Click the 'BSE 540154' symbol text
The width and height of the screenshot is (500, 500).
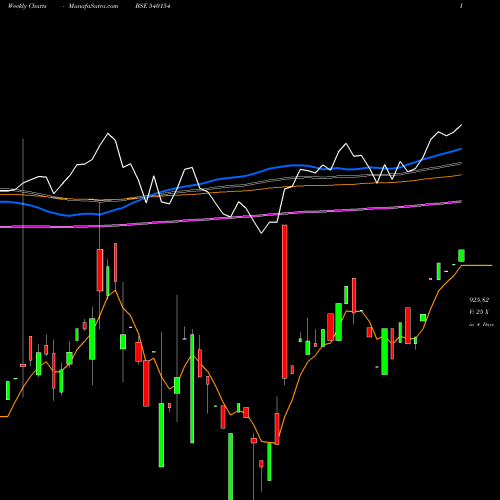pyautogui.click(x=153, y=6)
